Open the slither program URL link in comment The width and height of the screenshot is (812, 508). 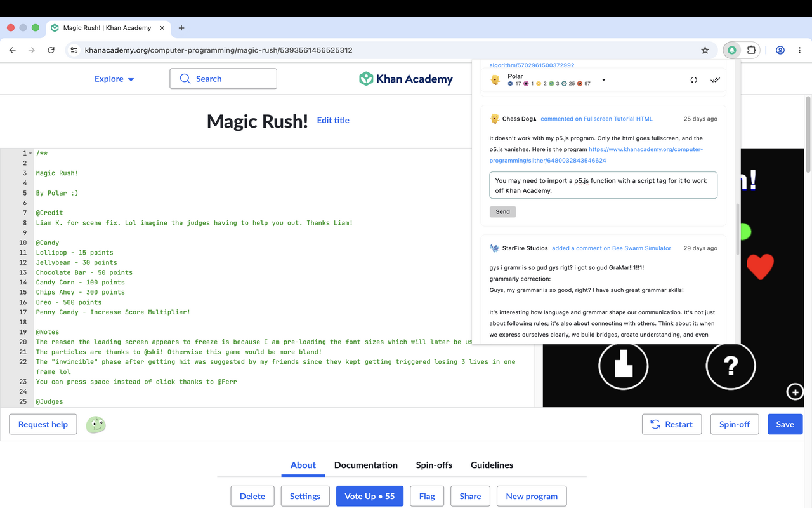pos(596,155)
